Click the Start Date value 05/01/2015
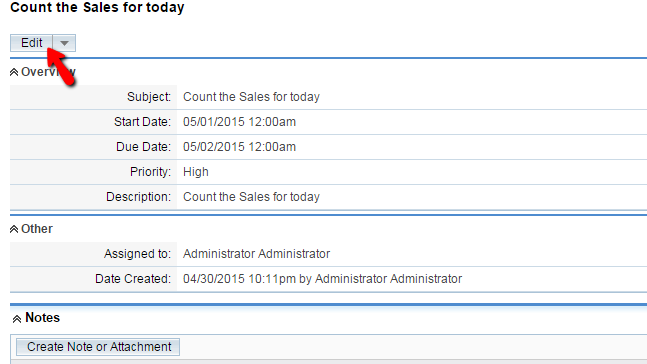The height and width of the screenshot is (364, 647). coord(239,122)
